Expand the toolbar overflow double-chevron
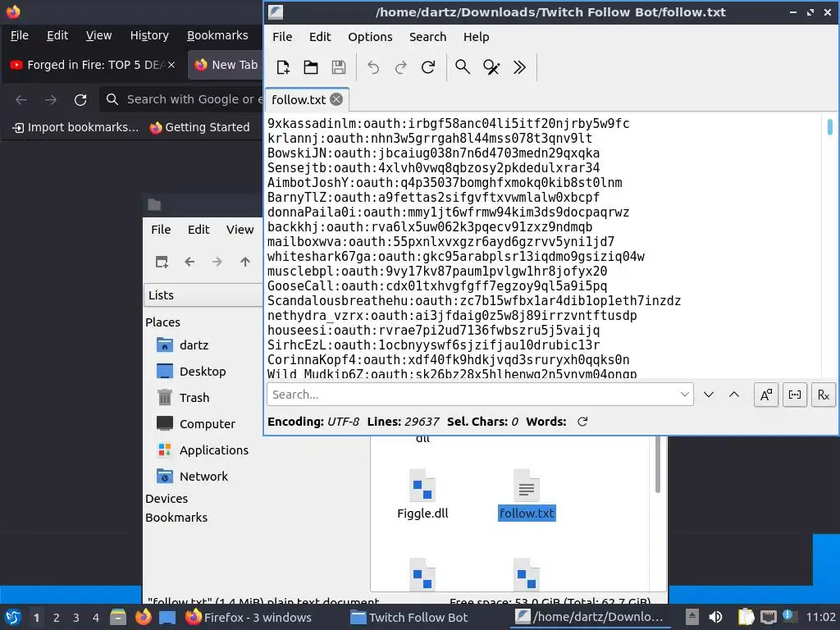This screenshot has height=630, width=840. coord(519,67)
